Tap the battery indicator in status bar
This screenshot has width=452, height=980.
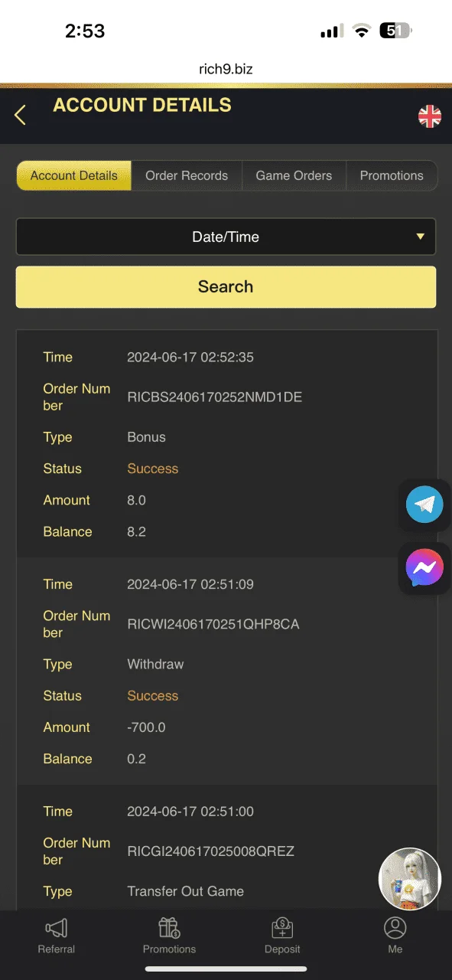click(396, 31)
